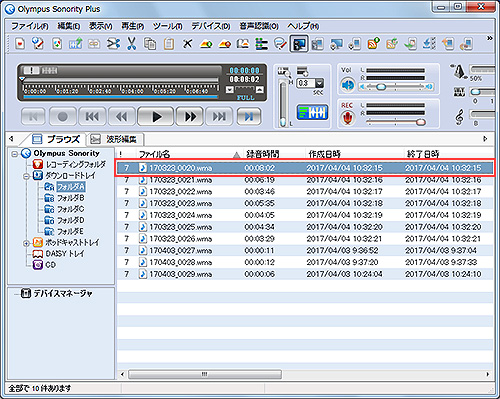Select フォルダC in tree
This screenshot has height=399, width=500.
[71, 209]
